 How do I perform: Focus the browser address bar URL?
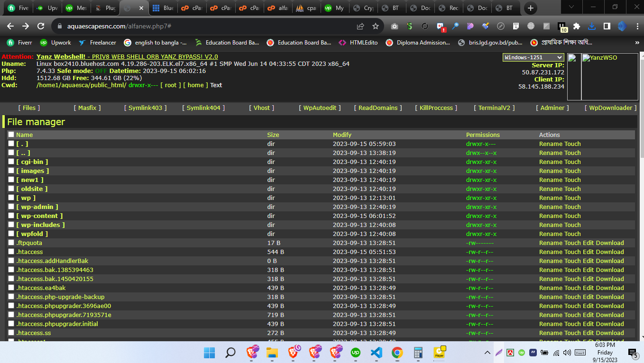coord(119,27)
